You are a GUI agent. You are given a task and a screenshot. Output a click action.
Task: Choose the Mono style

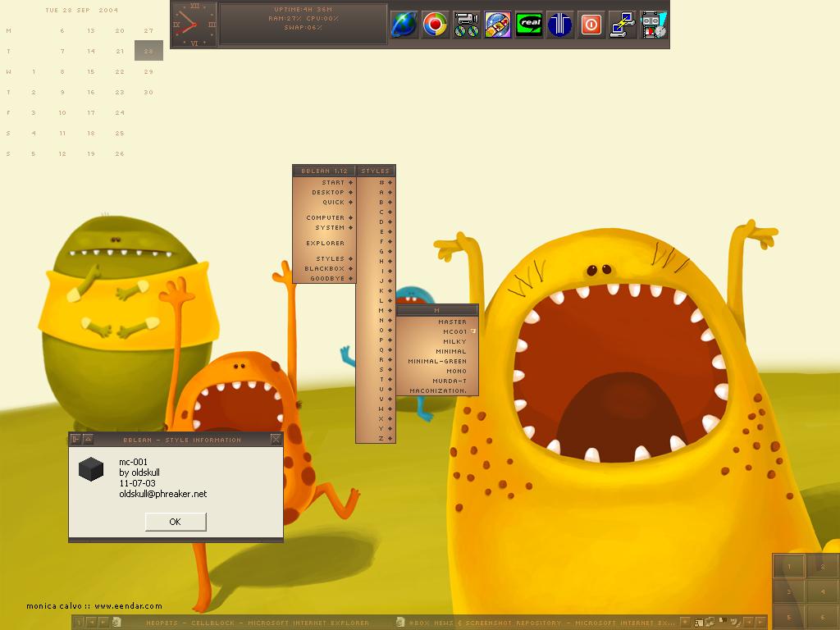[x=436, y=372]
